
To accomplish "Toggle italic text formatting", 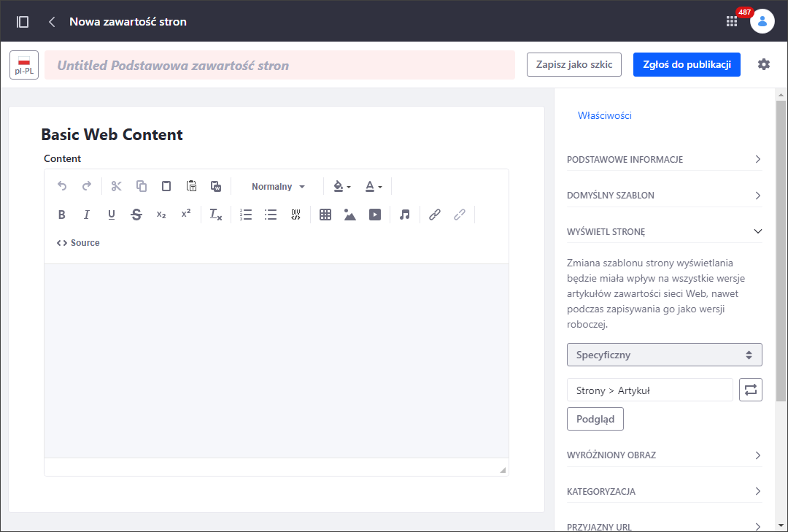I will 87,215.
